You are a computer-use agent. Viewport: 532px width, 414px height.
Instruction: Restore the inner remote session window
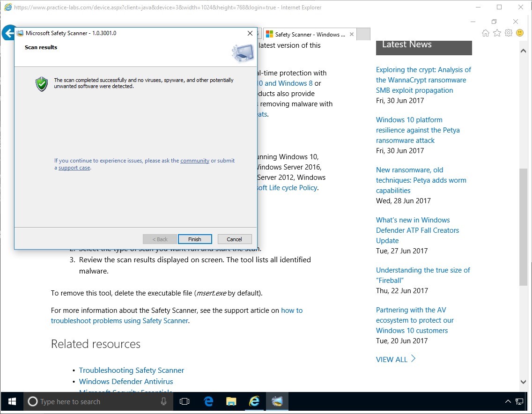(494, 22)
